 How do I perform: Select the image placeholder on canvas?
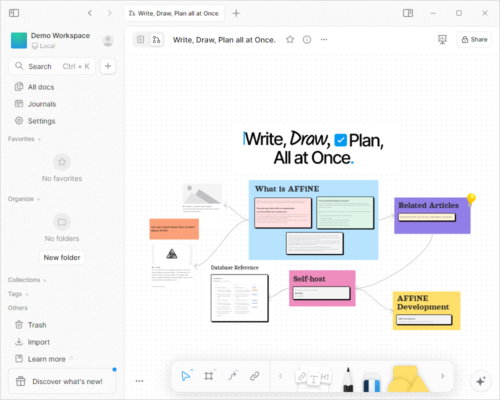coord(202,194)
